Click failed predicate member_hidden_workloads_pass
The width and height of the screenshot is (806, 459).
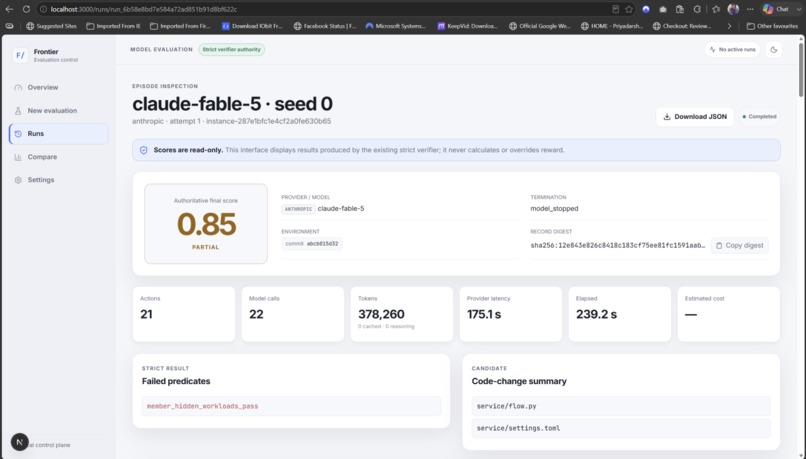click(291, 406)
